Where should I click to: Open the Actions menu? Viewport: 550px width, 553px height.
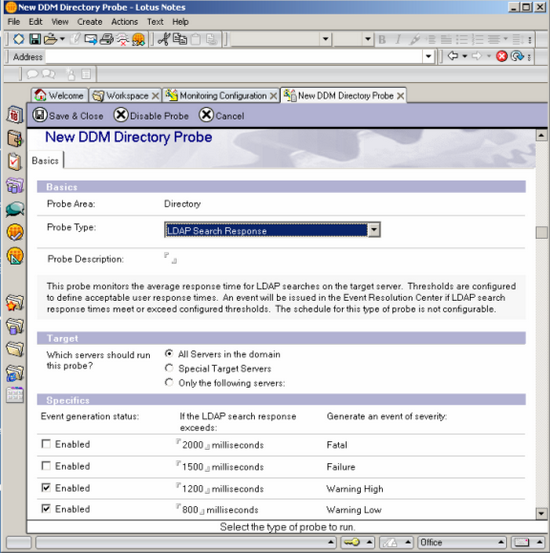coord(125,22)
